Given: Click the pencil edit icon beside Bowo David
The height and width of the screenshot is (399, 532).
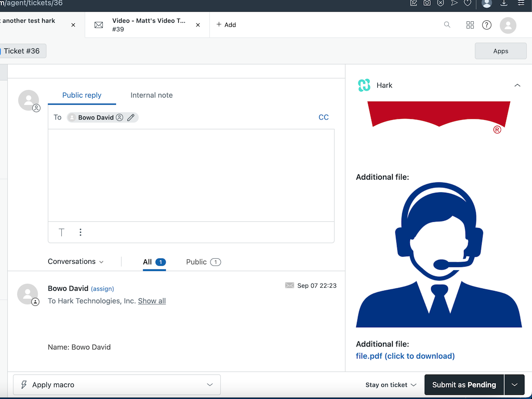Looking at the screenshot, I should 131,117.
